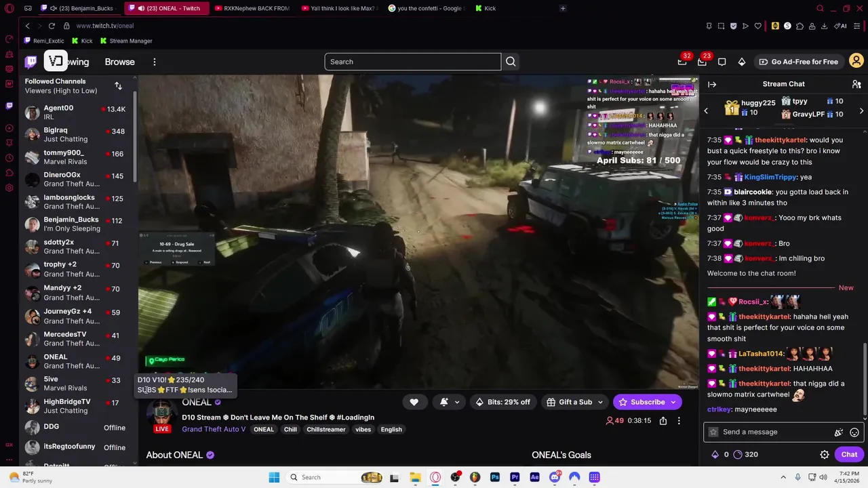Click the vibes tag
868x488 pixels.
(363, 430)
